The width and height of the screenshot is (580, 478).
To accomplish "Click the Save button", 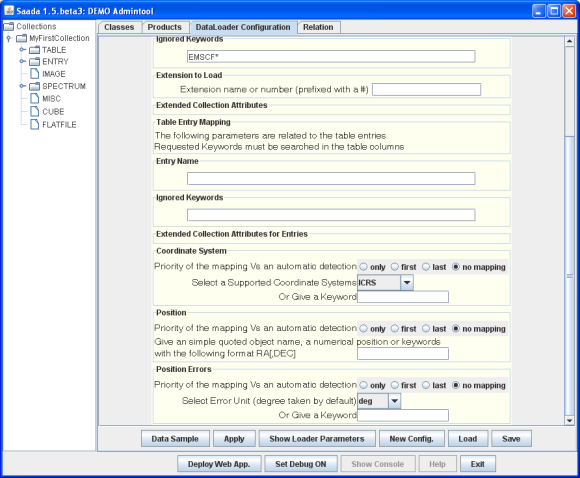I will [511, 439].
